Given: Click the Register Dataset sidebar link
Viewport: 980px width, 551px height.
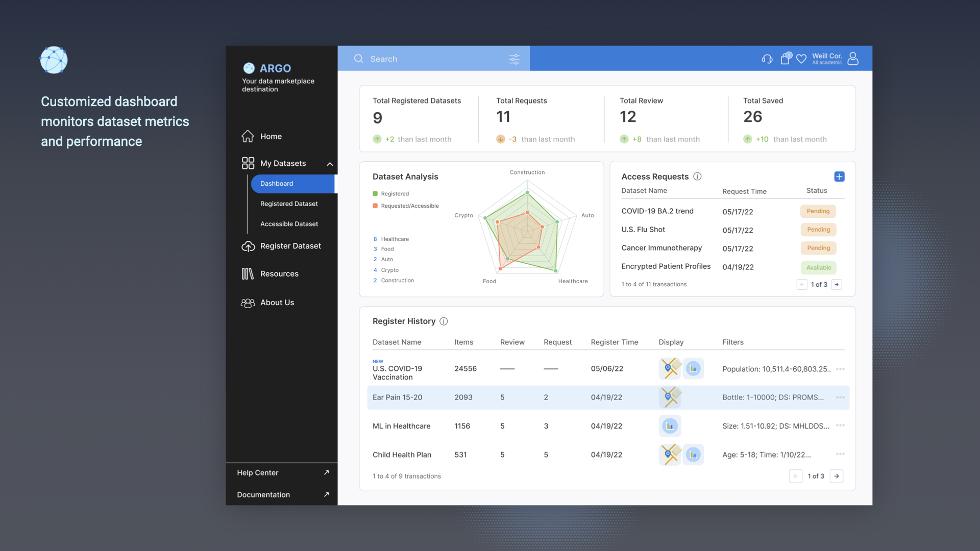Looking at the screenshot, I should pyautogui.click(x=291, y=245).
